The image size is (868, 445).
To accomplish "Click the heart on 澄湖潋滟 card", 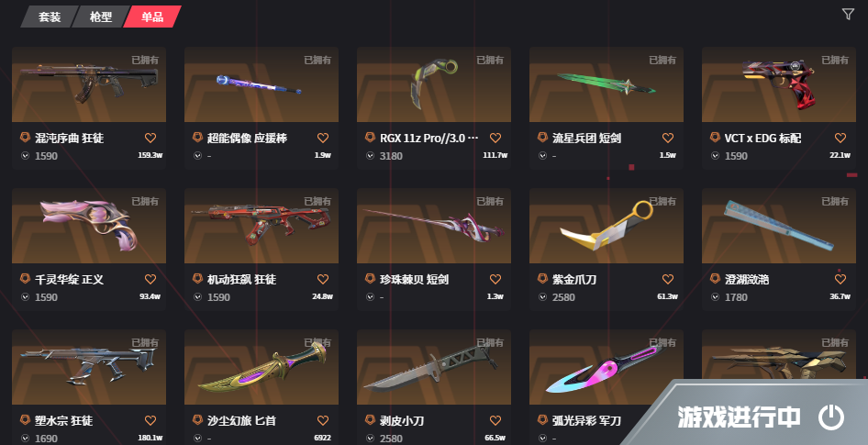I will [840, 279].
